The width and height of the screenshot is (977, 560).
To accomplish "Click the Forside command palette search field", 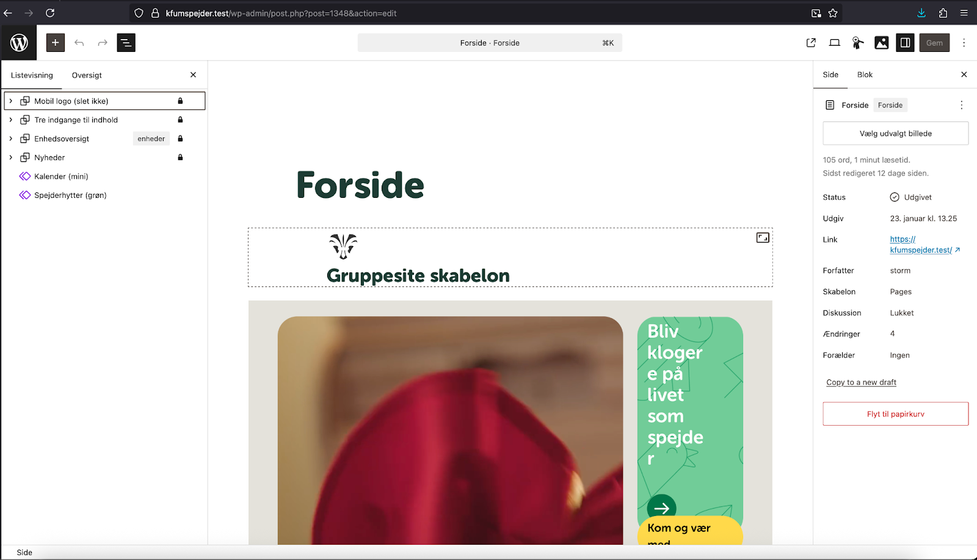I will coord(490,43).
